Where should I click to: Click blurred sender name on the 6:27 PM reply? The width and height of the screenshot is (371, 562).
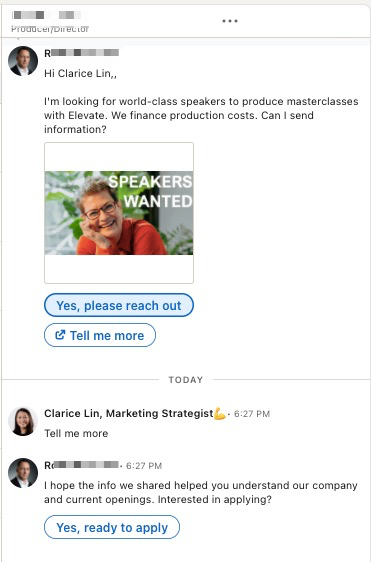pos(81,465)
